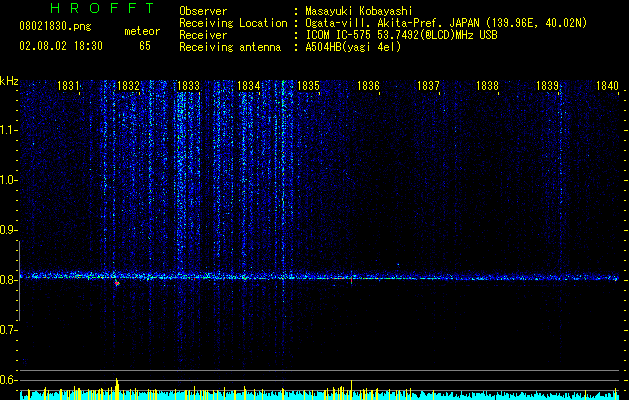Click the tallest yellow power spike near 1832

coord(117,389)
